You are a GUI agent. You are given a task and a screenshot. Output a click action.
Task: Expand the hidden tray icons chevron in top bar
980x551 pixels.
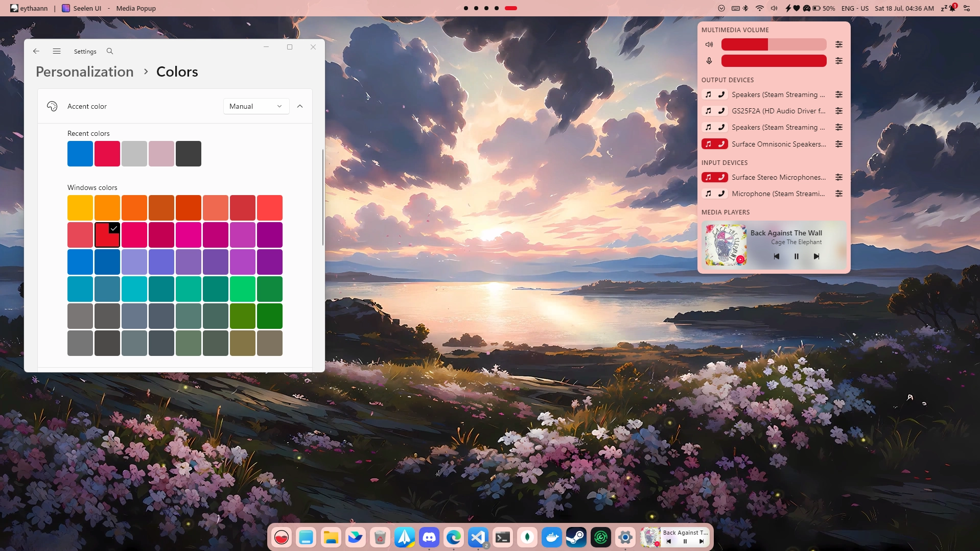(x=721, y=8)
